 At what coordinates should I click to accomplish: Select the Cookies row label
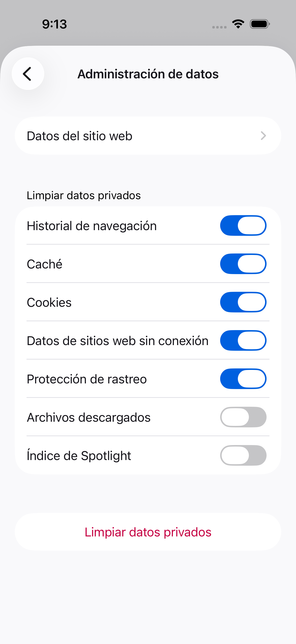coord(49,303)
